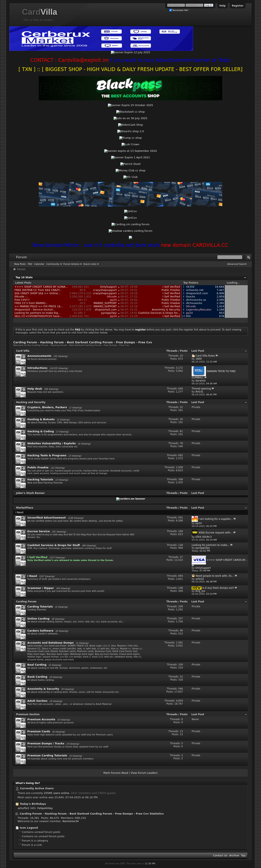
Task: Go to last post icon beside Looking for partners
Action: tap(231, 545)
